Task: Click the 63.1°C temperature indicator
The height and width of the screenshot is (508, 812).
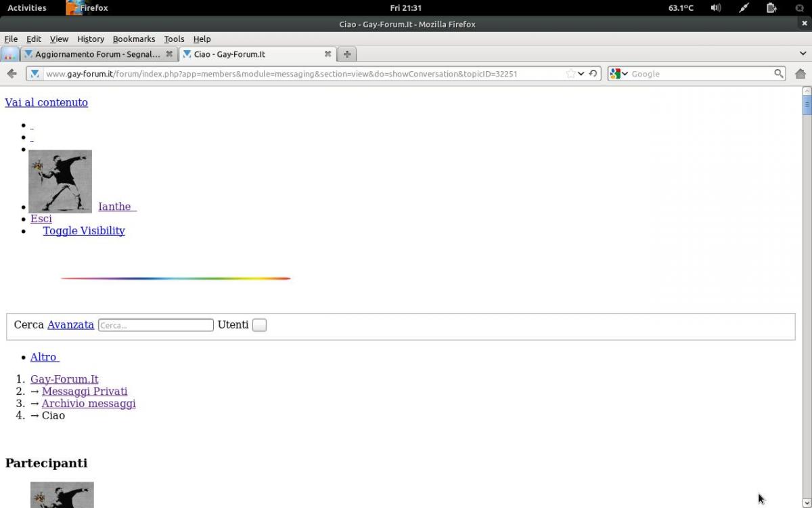Action: point(681,8)
